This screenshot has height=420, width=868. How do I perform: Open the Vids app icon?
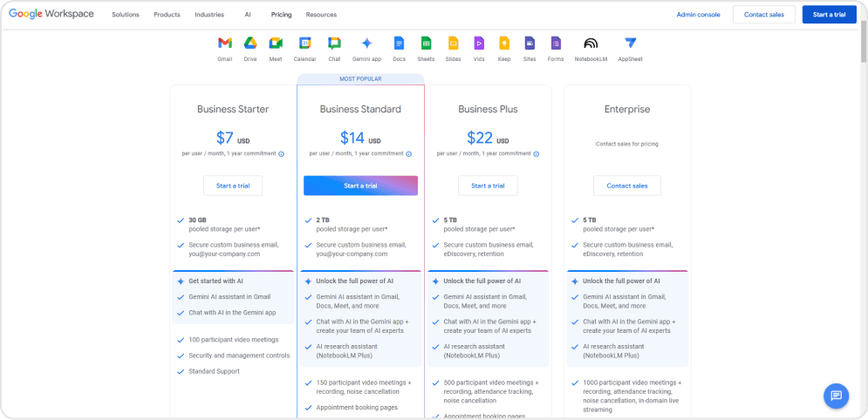(x=479, y=43)
